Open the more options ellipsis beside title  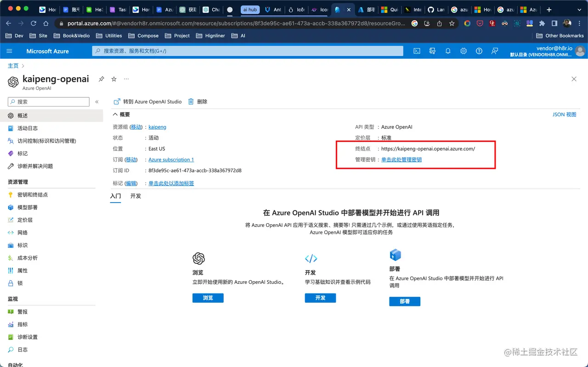coord(126,79)
